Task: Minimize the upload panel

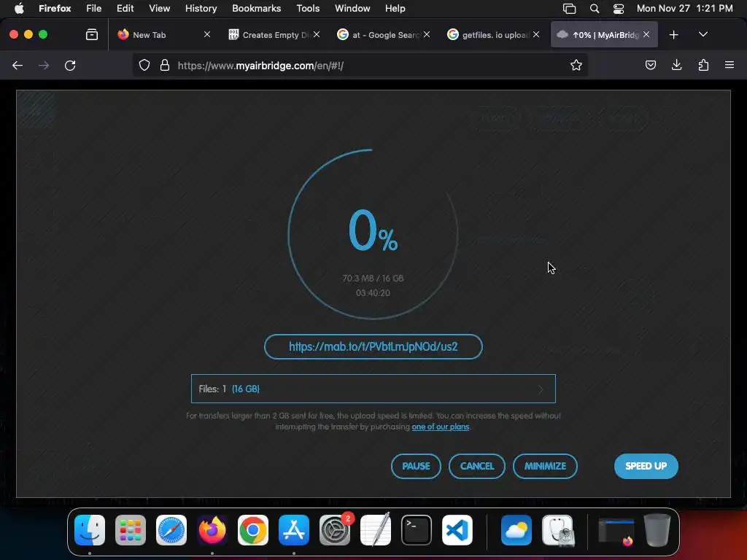Action: 545,466
